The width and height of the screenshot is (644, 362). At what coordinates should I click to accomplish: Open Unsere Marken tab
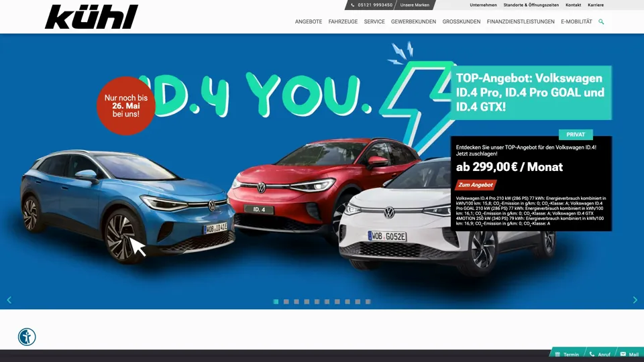click(x=415, y=5)
